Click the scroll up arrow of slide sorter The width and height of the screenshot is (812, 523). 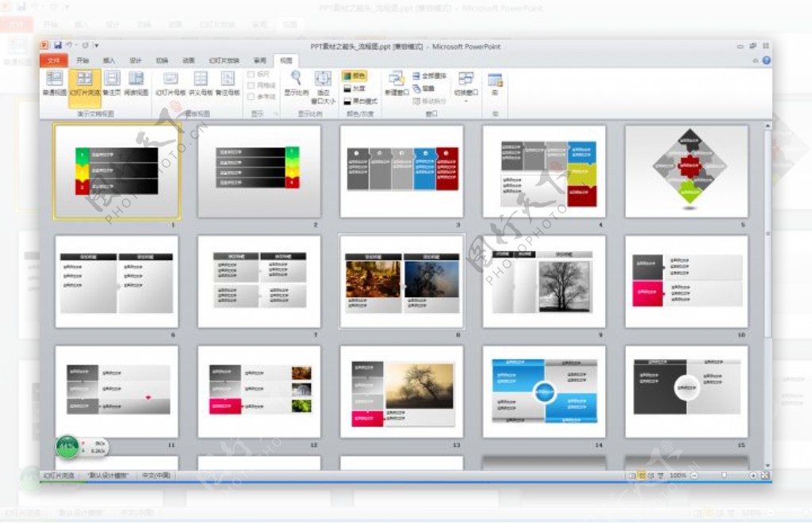pos(768,126)
